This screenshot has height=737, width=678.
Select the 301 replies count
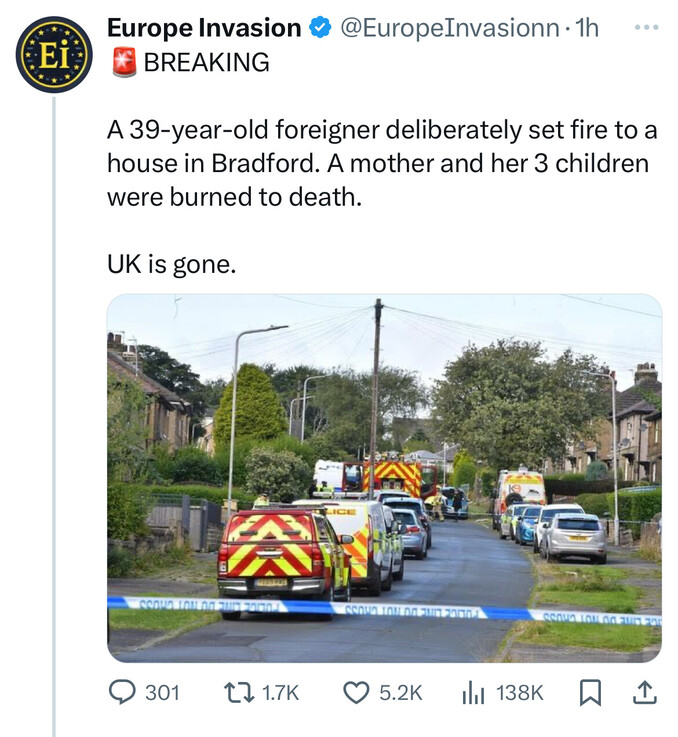pyautogui.click(x=162, y=693)
